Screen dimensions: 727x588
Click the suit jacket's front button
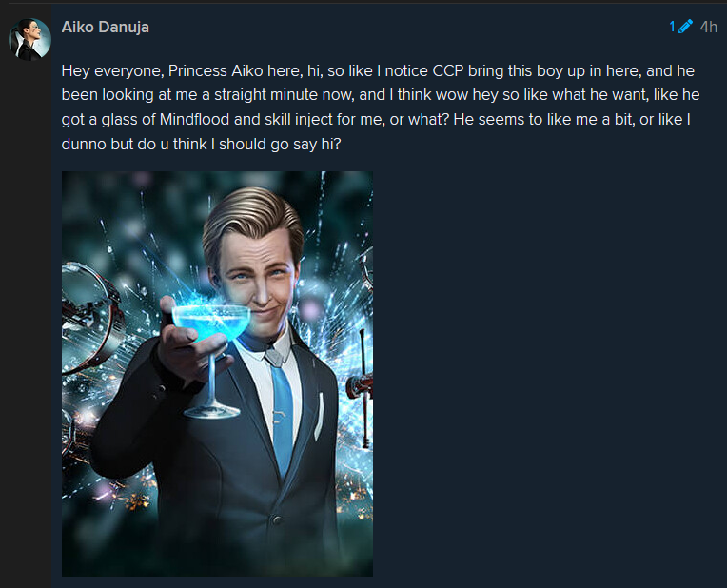tap(277, 519)
